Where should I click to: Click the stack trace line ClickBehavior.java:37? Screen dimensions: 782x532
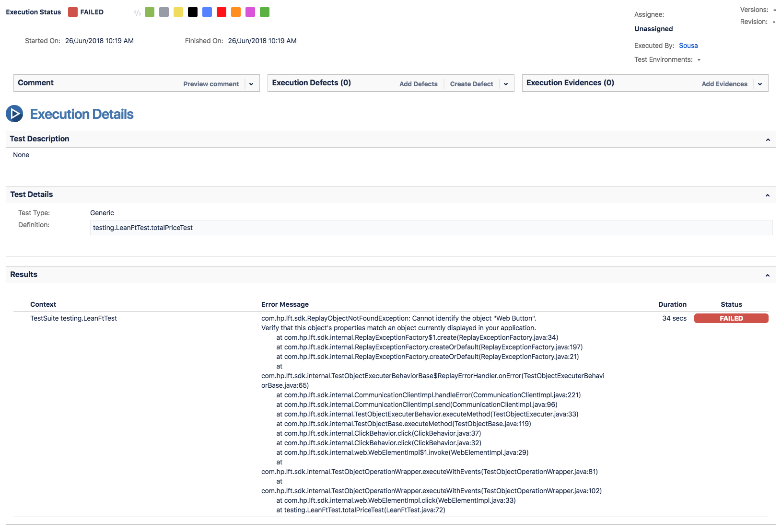click(378, 433)
